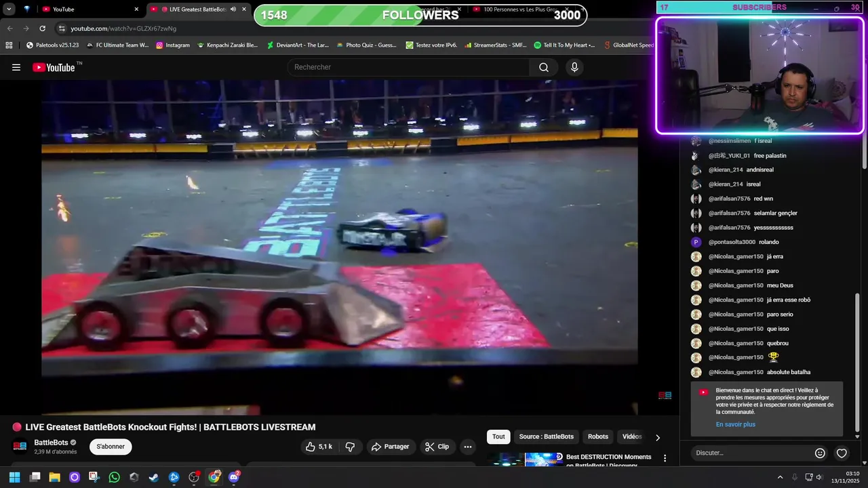Open the Instagram bookmark
Image resolution: width=868 pixels, height=488 pixels.
pos(172,45)
